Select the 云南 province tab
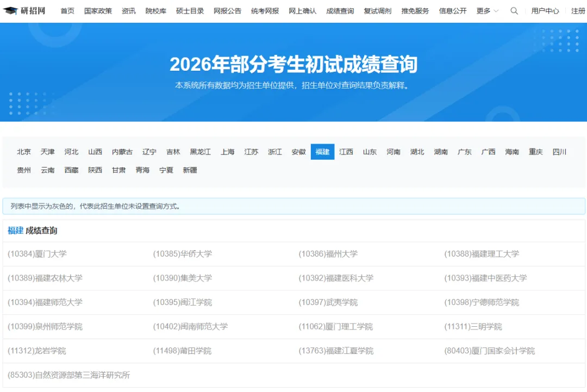Viewport: 587px width, 392px height. click(47, 170)
